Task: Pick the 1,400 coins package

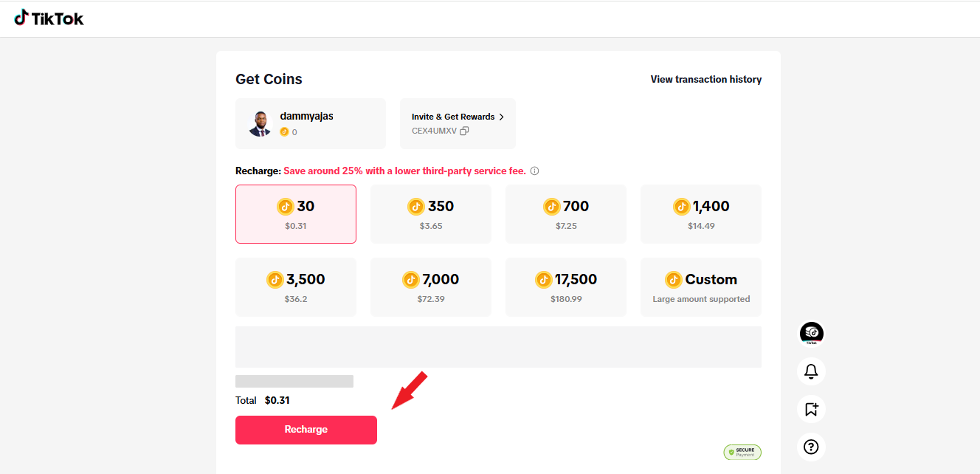Action: coord(701,214)
